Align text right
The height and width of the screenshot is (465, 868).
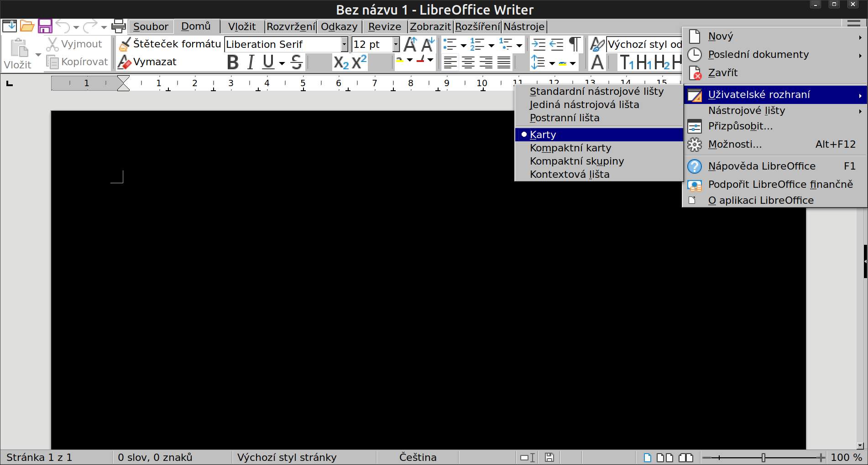click(486, 62)
